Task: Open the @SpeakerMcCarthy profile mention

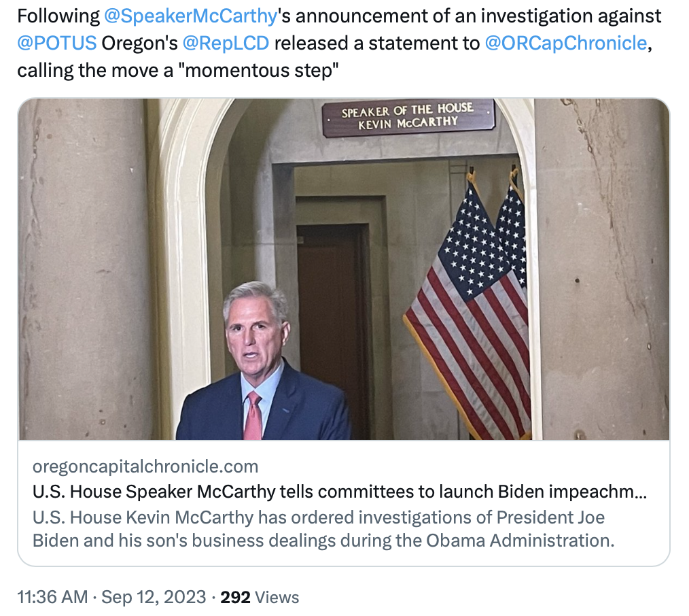Action: click(190, 15)
